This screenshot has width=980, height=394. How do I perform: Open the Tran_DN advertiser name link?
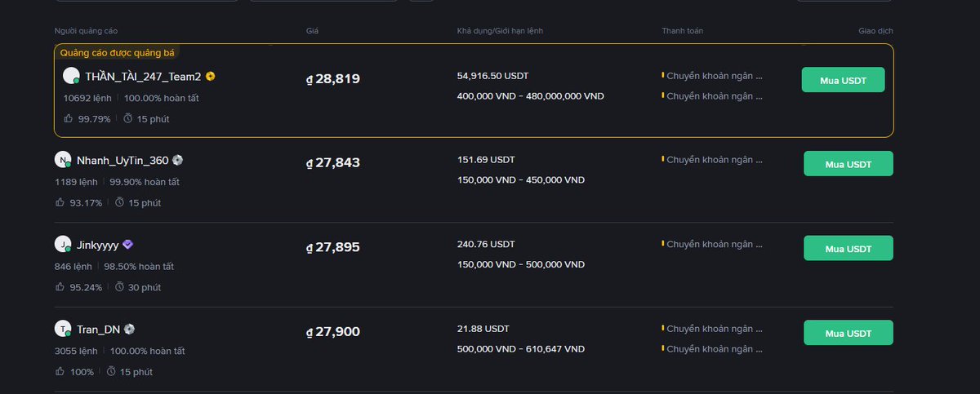[98, 330]
